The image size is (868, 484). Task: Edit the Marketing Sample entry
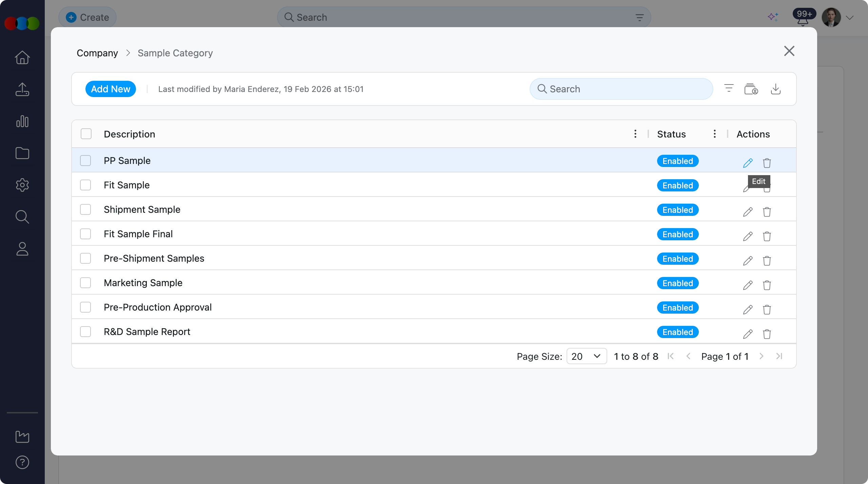(x=748, y=285)
